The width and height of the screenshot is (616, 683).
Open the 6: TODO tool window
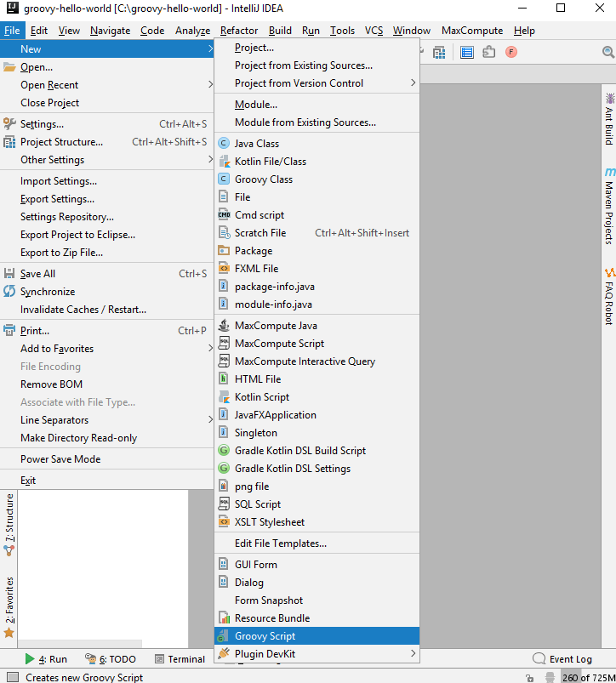[x=111, y=659]
